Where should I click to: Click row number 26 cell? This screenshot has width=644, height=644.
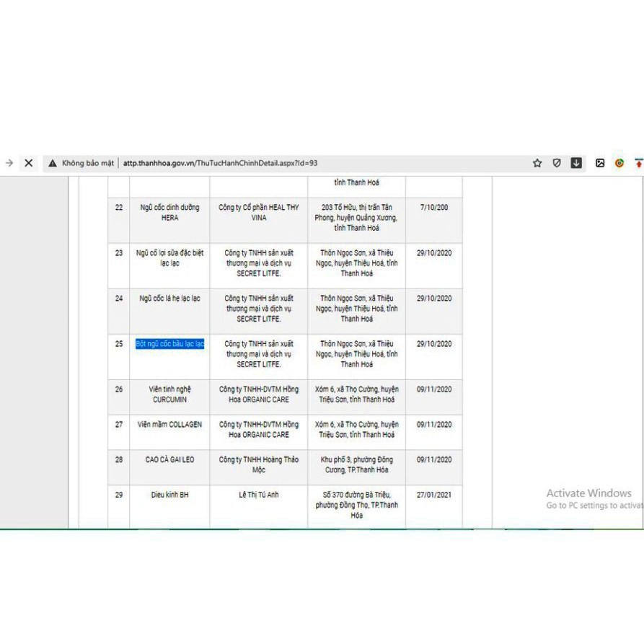(x=119, y=389)
